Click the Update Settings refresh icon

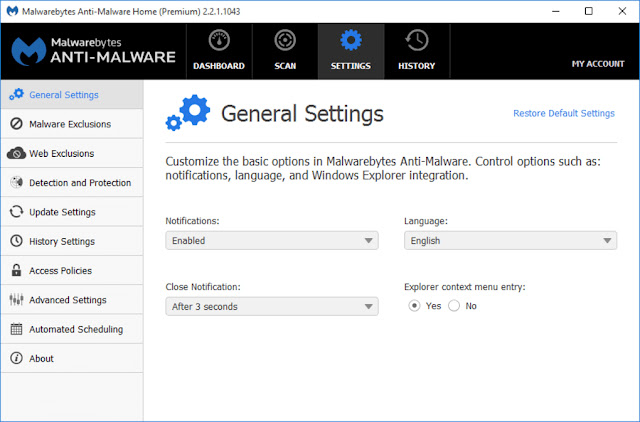pyautogui.click(x=16, y=211)
